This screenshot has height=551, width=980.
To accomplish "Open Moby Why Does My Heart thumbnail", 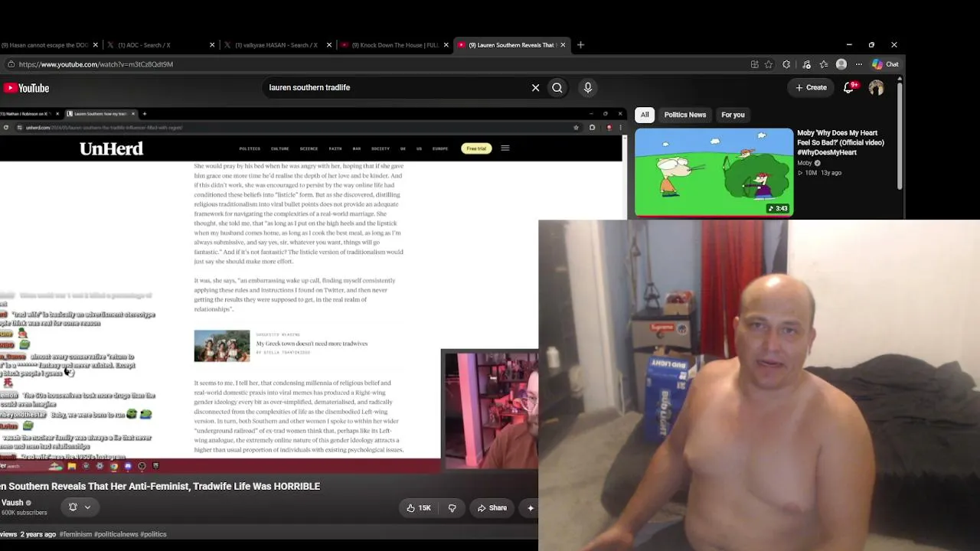I will click(714, 173).
